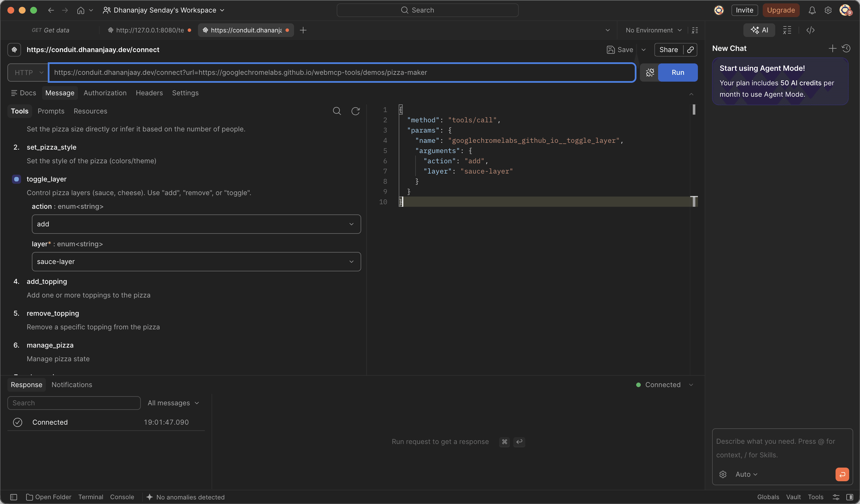Expand the chevron beside the Home icon
Viewport: 860px width, 504px height.
91,10
